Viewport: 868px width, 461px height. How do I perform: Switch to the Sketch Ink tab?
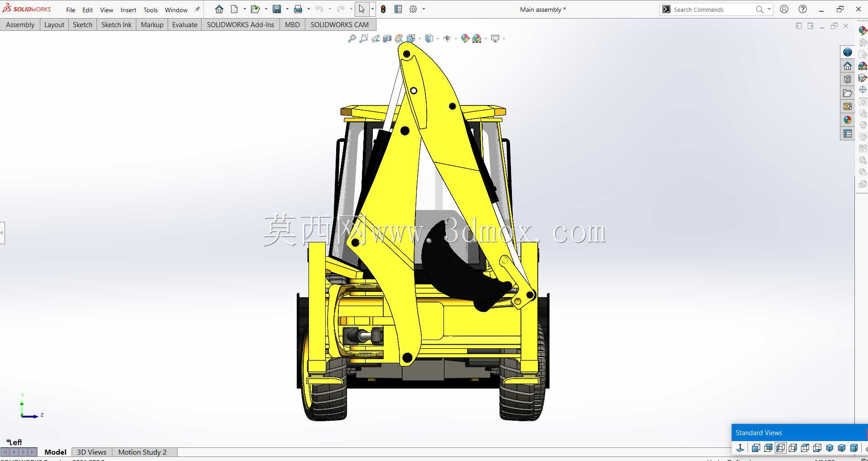click(116, 25)
